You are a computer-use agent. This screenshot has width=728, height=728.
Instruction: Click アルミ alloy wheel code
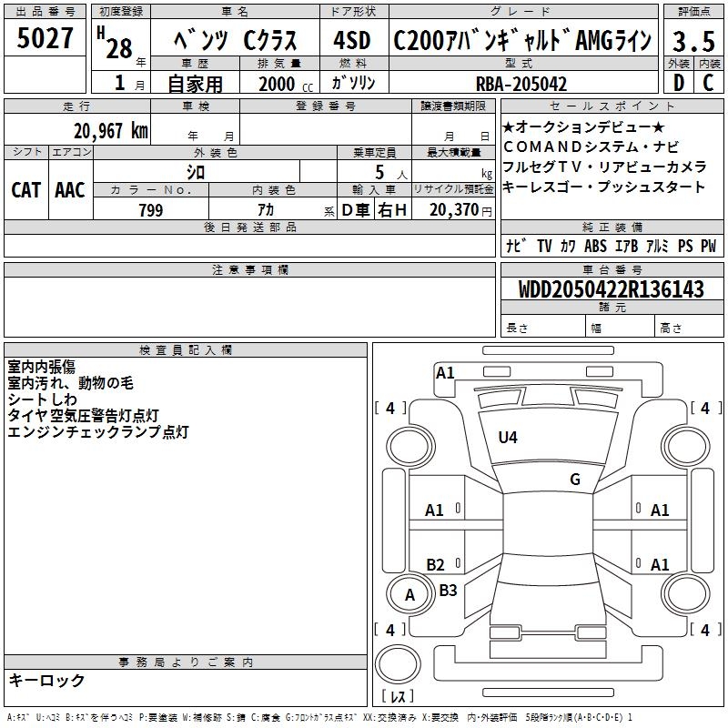click(x=657, y=246)
